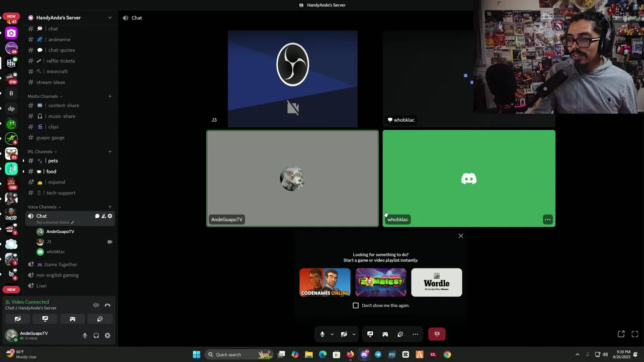This screenshot has width=644, height=362.
Task: Add a channel to Media Channels
Action: 110,97
